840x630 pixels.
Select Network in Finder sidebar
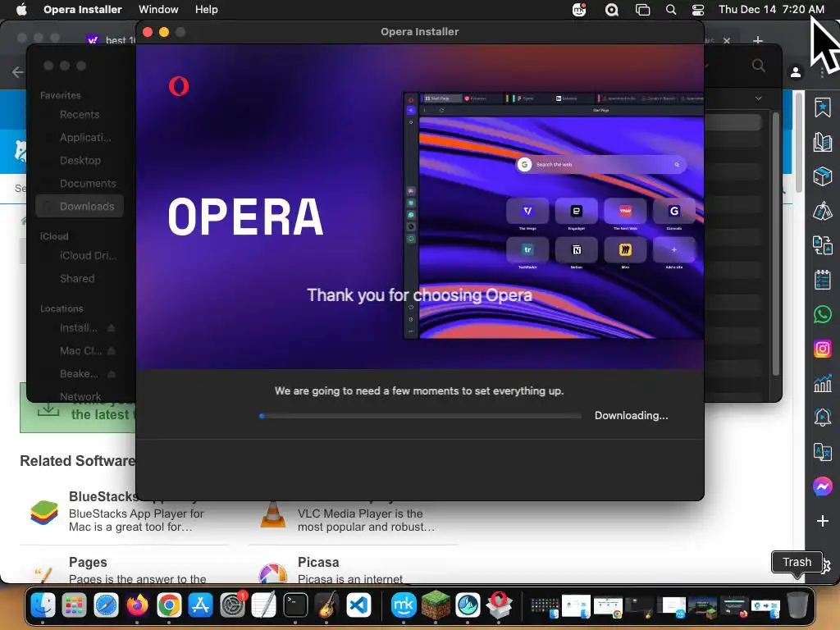tap(80, 396)
